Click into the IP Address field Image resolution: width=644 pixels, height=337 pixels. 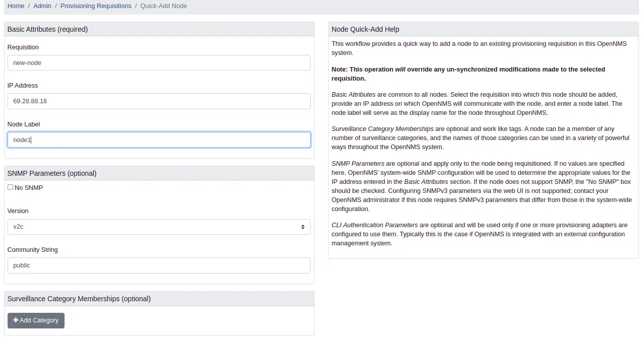(x=159, y=101)
